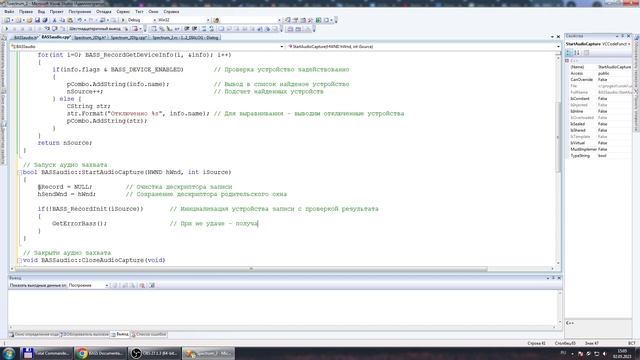Click the Property Pages icon in Properties

tap(586, 53)
